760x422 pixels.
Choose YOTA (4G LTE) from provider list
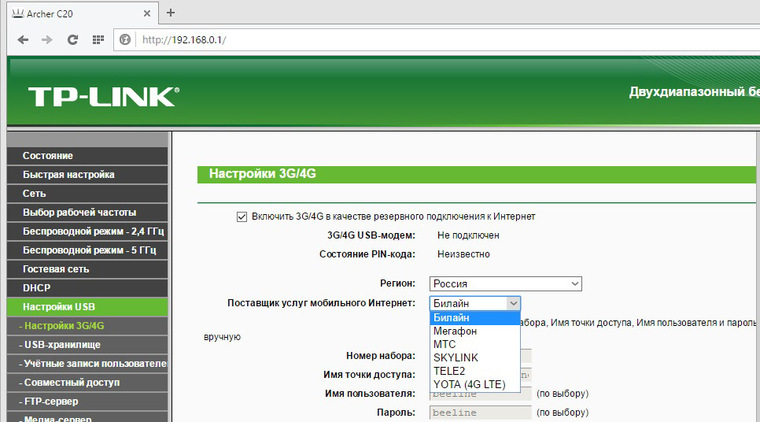tap(475, 385)
